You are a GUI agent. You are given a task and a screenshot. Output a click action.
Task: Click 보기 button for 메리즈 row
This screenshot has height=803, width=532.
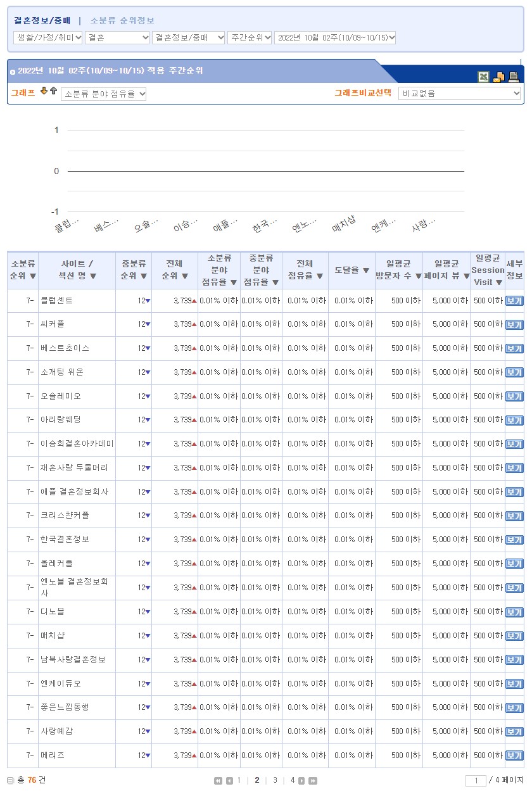tap(514, 756)
